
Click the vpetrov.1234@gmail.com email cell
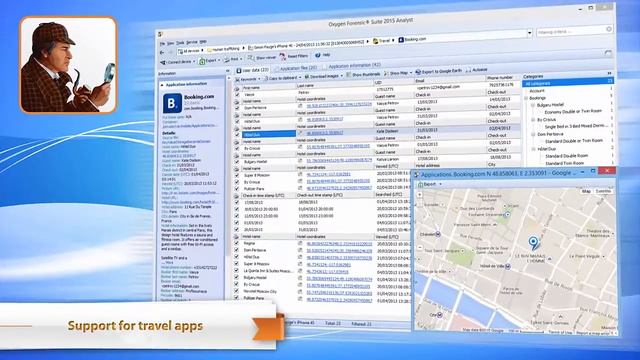(438, 87)
